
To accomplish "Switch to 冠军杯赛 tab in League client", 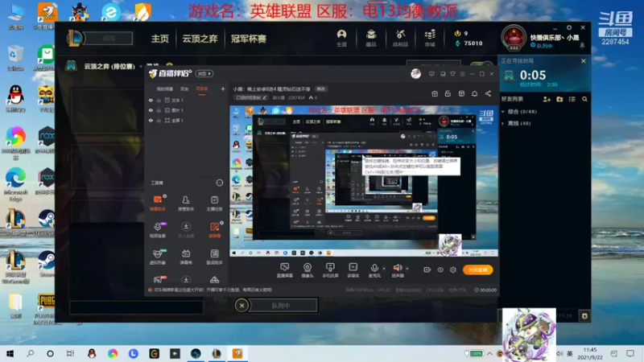I will (249, 39).
